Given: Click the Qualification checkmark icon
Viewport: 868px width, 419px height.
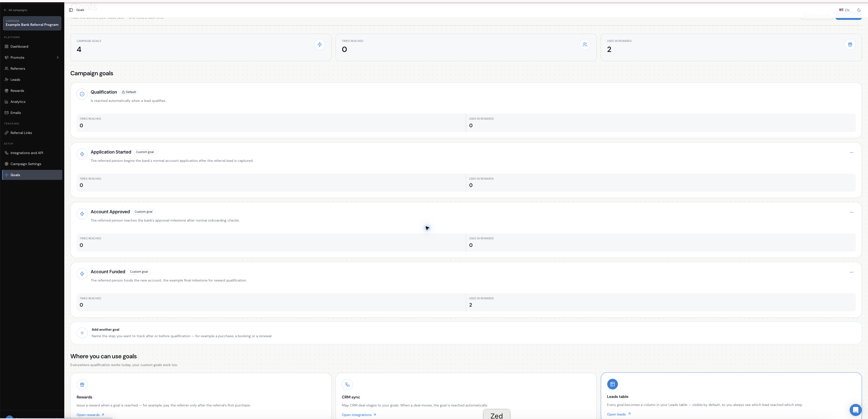Looking at the screenshot, I should pos(82,94).
